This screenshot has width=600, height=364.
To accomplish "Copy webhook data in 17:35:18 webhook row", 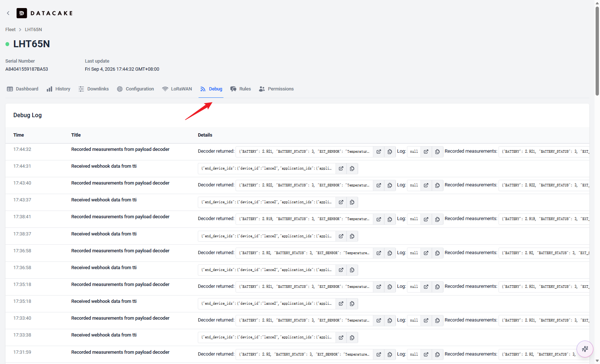I will (352, 304).
